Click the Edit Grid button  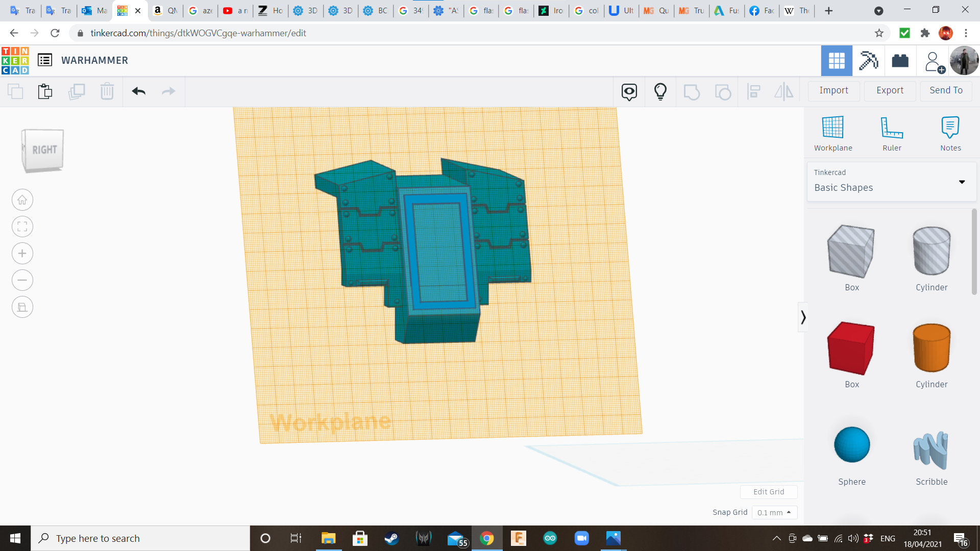point(769,492)
